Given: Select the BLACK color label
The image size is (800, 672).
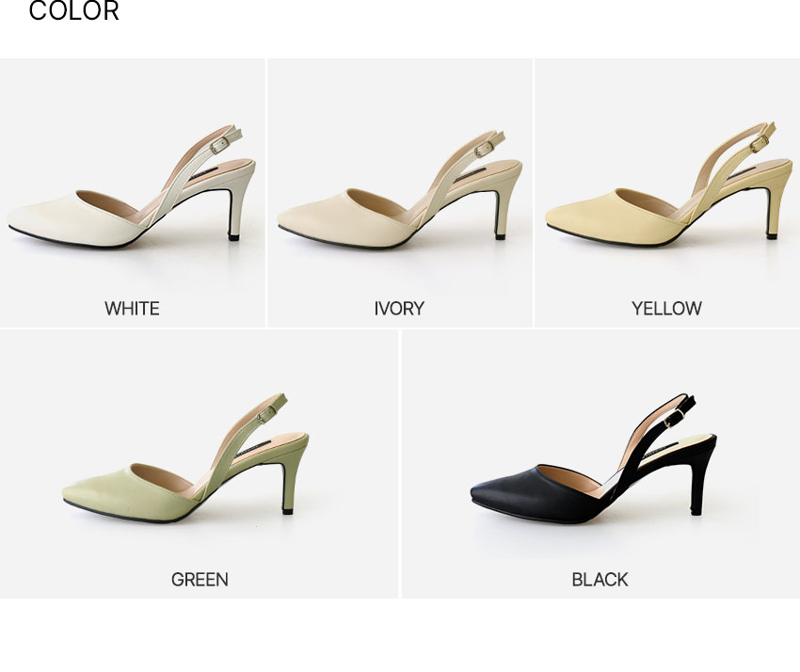Looking at the screenshot, I should click(x=600, y=580).
